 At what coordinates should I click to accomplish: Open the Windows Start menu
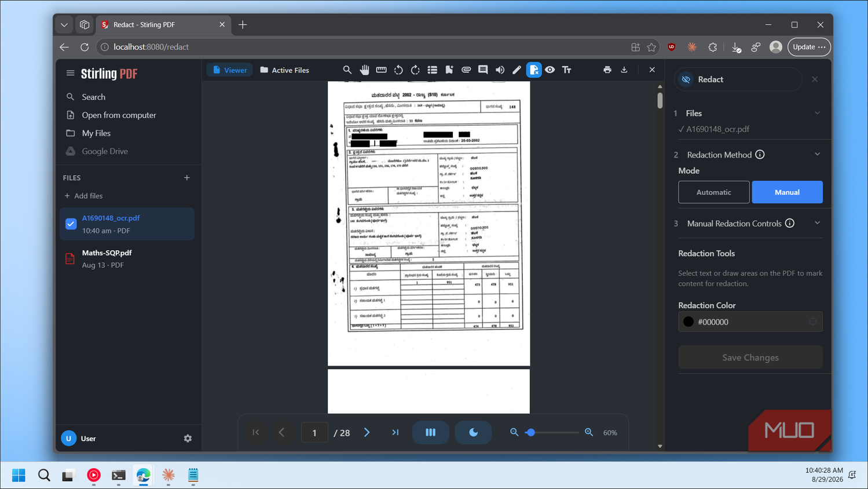[x=19, y=475]
